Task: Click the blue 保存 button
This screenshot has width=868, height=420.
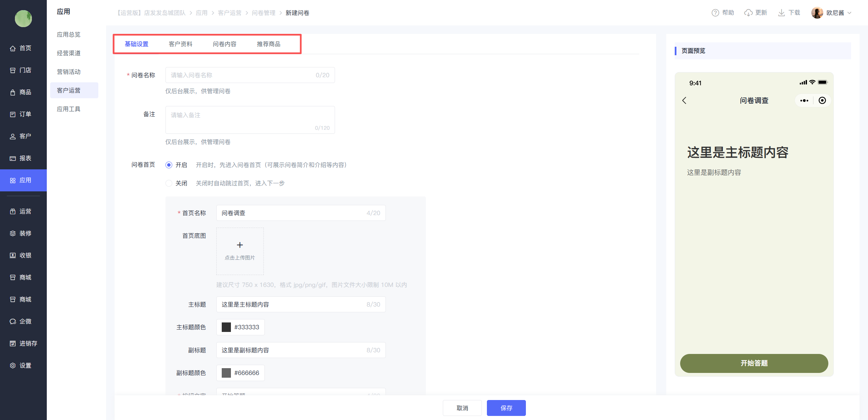Action: point(506,408)
